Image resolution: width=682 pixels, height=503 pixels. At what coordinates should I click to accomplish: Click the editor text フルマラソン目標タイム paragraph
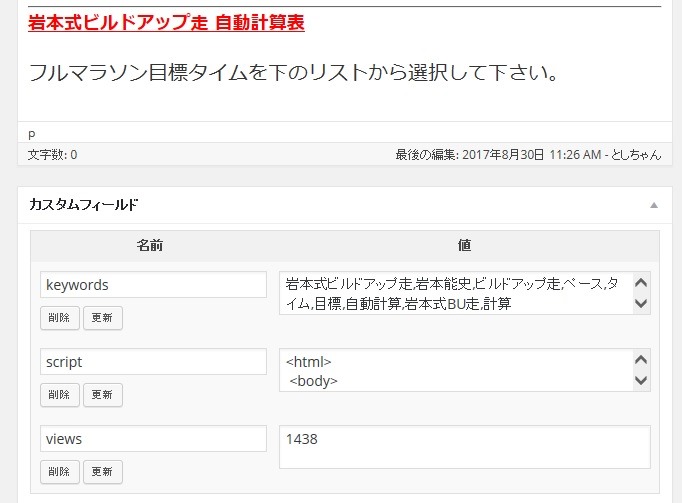[294, 72]
